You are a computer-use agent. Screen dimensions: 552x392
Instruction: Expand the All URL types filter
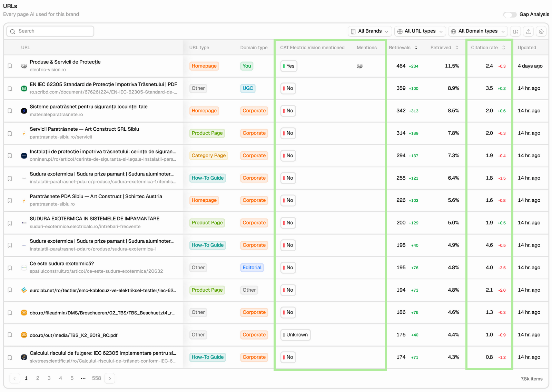coord(420,31)
